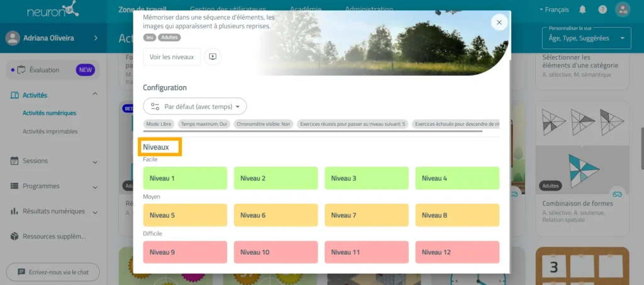Select Niveau 3
The height and width of the screenshot is (285, 644).
click(x=367, y=178)
